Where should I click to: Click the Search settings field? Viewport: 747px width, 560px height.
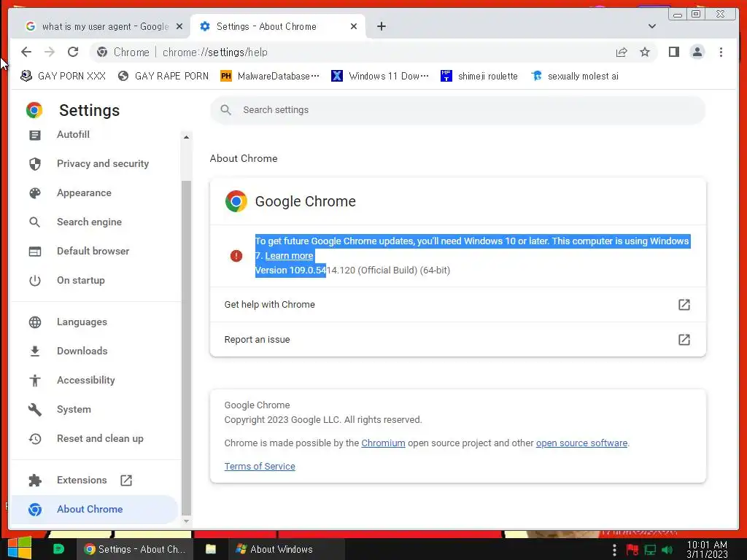pyautogui.click(x=457, y=110)
